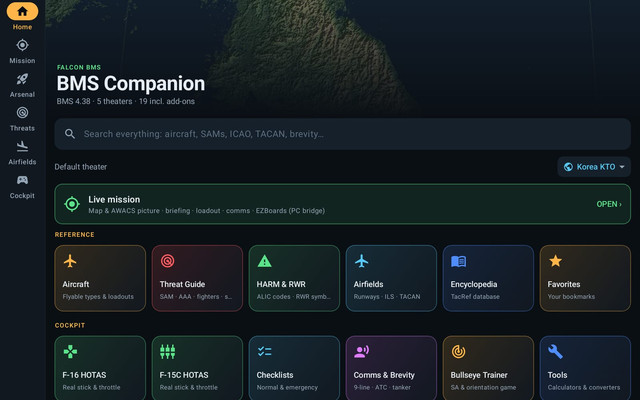Image resolution: width=640 pixels, height=400 pixels.
Task: Open the Live mission banner title
Action: pyautogui.click(x=114, y=199)
